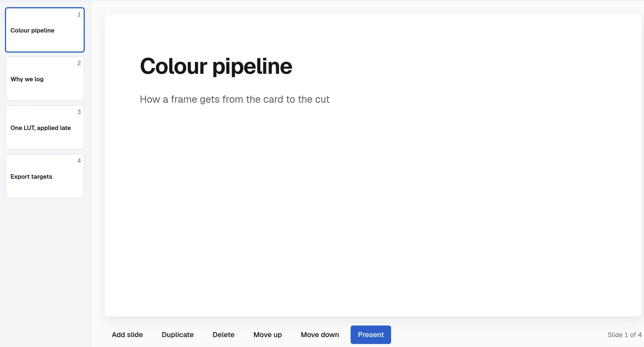
Task: Duplicate the current slide
Action: pyautogui.click(x=178, y=335)
